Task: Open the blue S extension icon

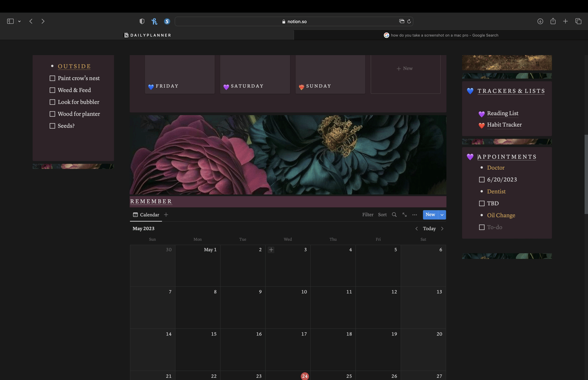Action: point(167,21)
